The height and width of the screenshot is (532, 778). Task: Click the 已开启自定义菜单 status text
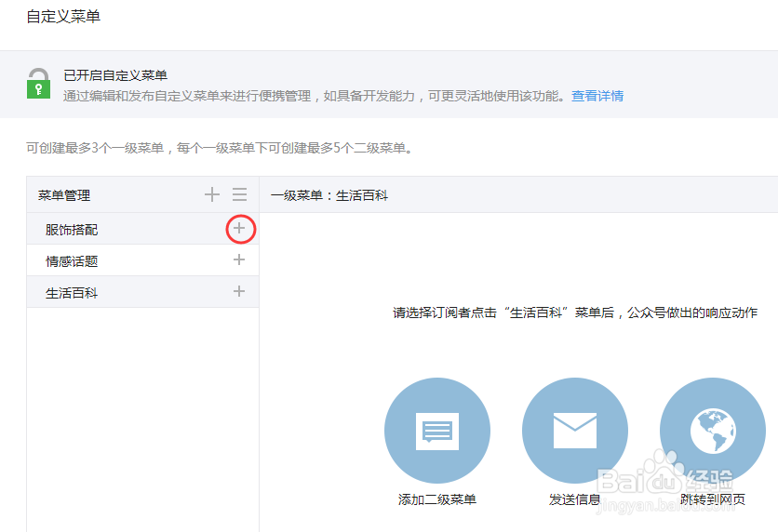115,75
